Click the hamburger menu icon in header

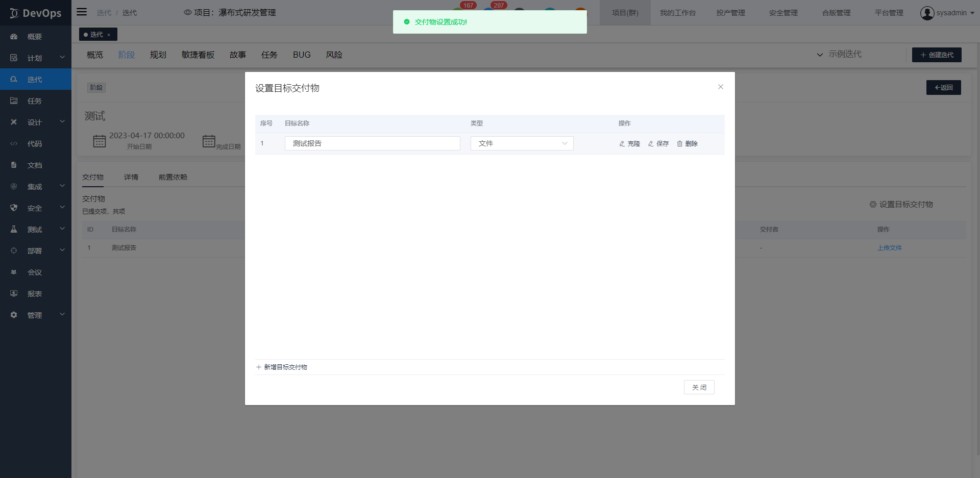(x=82, y=12)
